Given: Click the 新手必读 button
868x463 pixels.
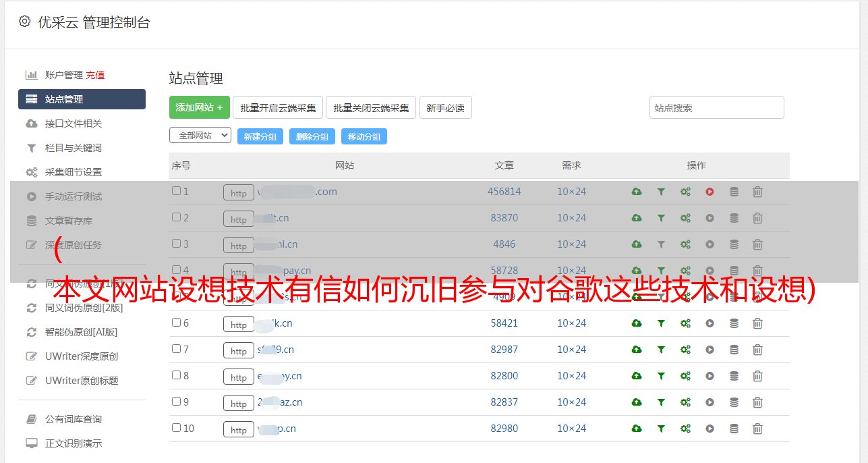Looking at the screenshot, I should click(x=446, y=107).
